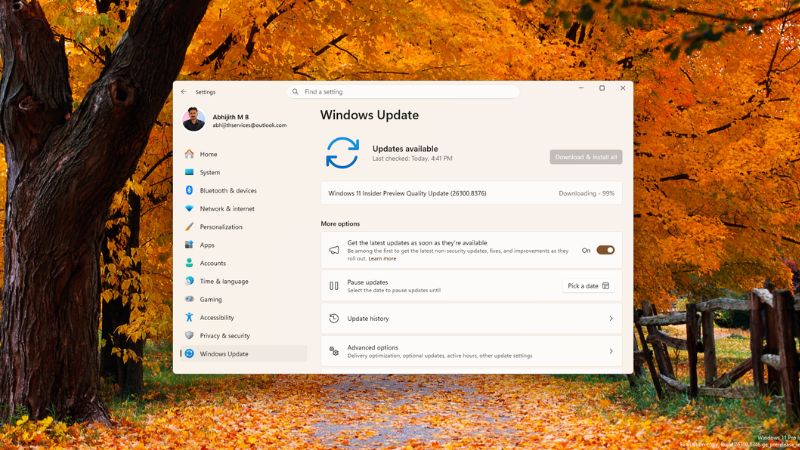800x450 pixels.
Task: Click the megaphone icon for latest updates
Action: point(334,250)
